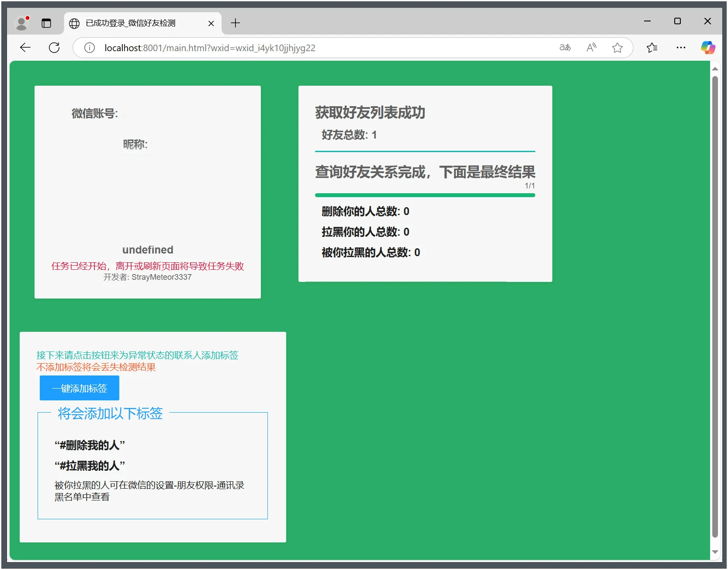Viewport: 728px width, 570px height.
Task: Open the Copilot sidebar icon
Action: tap(708, 48)
